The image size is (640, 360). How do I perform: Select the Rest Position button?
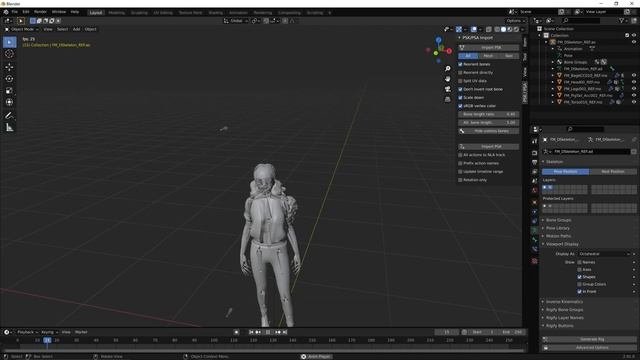pyautogui.click(x=613, y=172)
